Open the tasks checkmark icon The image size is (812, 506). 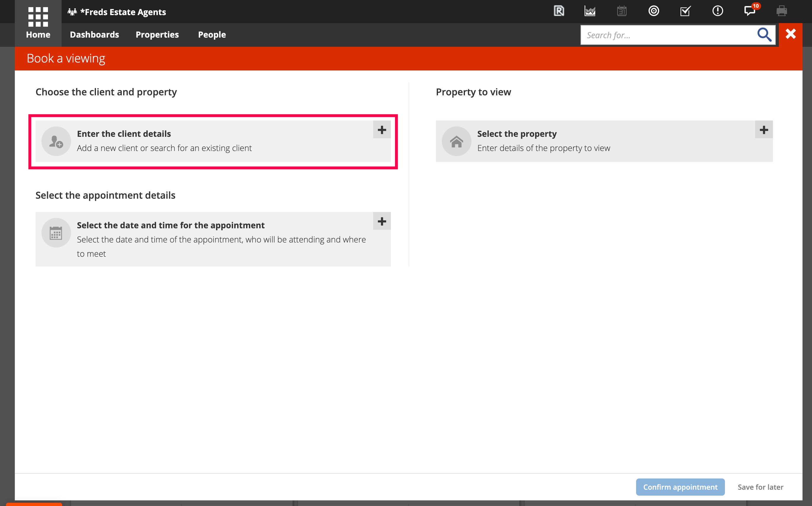tap(685, 11)
